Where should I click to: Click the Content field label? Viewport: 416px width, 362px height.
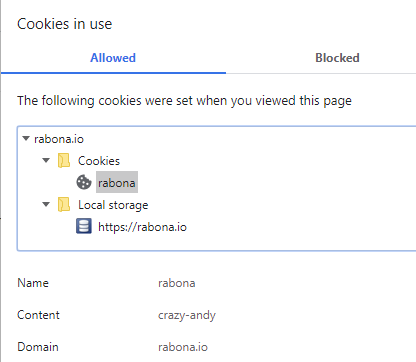[x=38, y=315]
